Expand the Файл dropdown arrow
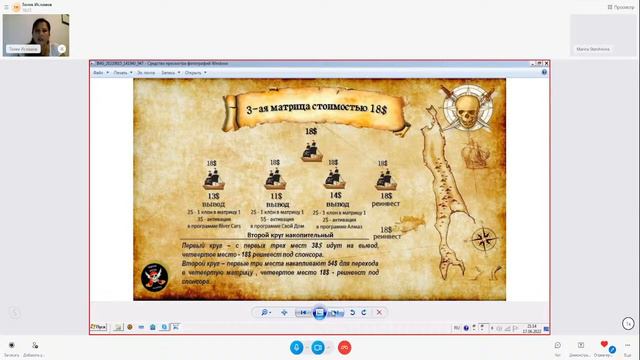Screen dimensions: 640x360 [x=108, y=73]
